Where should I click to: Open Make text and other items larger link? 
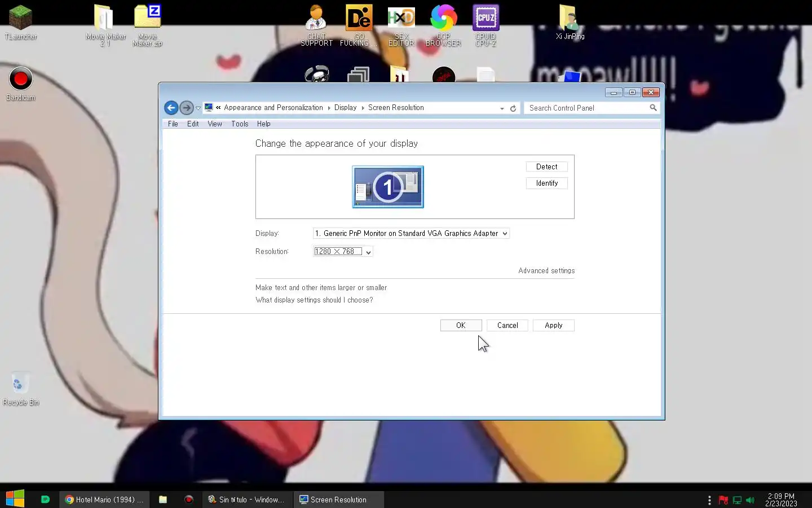pyautogui.click(x=321, y=288)
